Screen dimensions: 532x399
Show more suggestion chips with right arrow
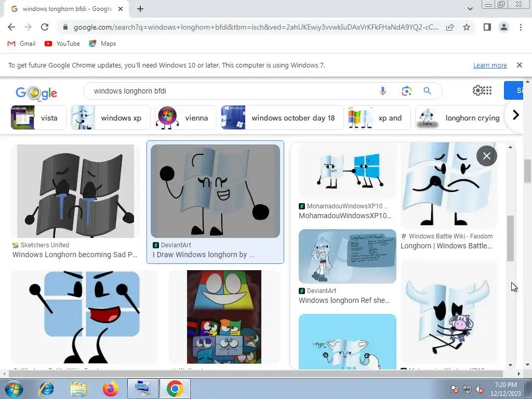pos(516,115)
